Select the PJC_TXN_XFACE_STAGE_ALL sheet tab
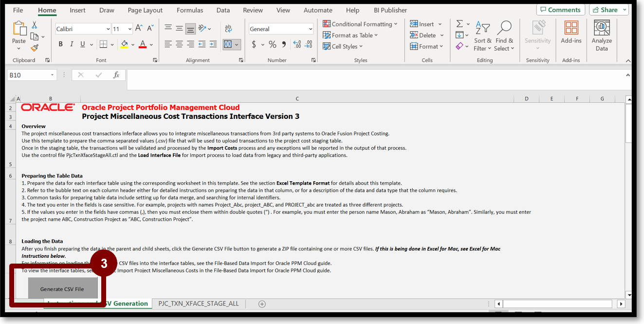 point(199,304)
